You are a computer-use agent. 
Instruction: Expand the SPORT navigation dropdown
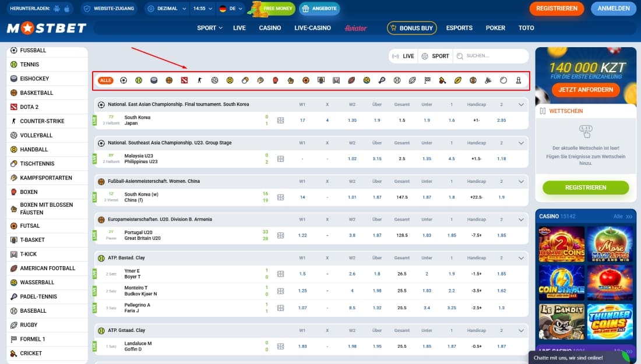pyautogui.click(x=210, y=28)
